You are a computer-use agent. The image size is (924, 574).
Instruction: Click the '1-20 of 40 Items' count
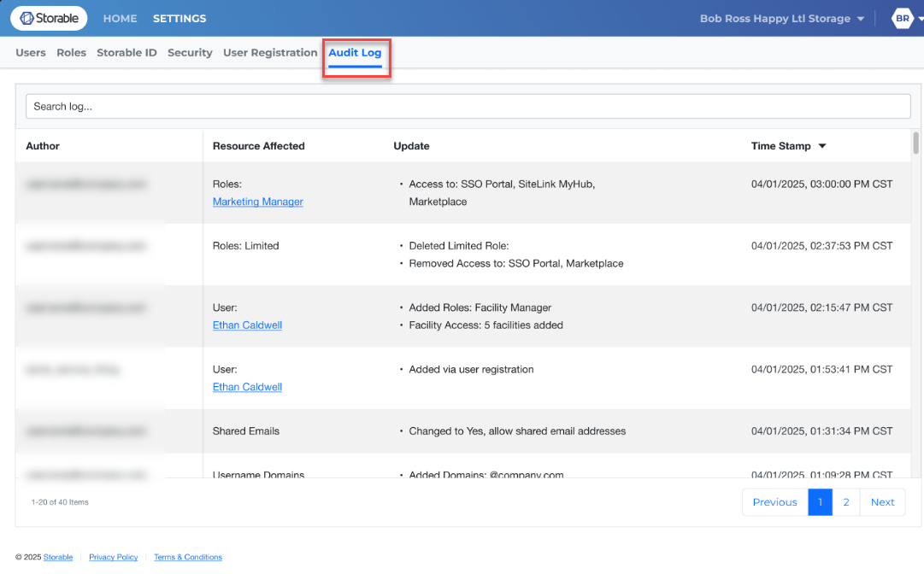(60, 502)
